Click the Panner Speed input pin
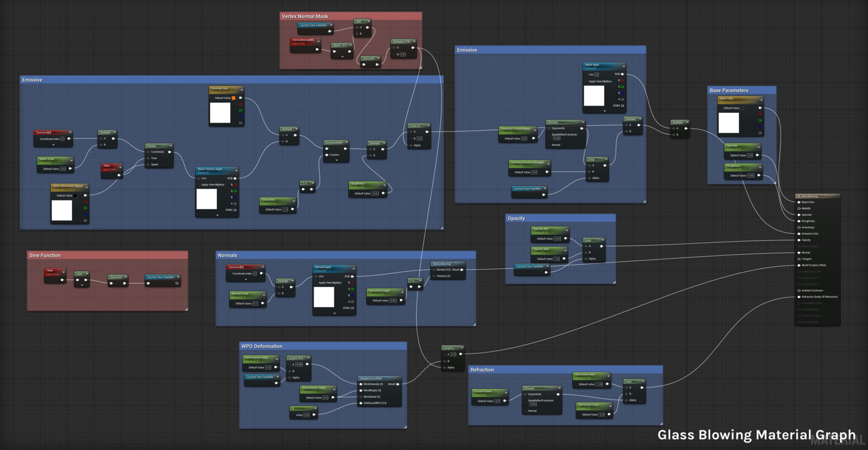868x450 pixels. click(x=148, y=164)
